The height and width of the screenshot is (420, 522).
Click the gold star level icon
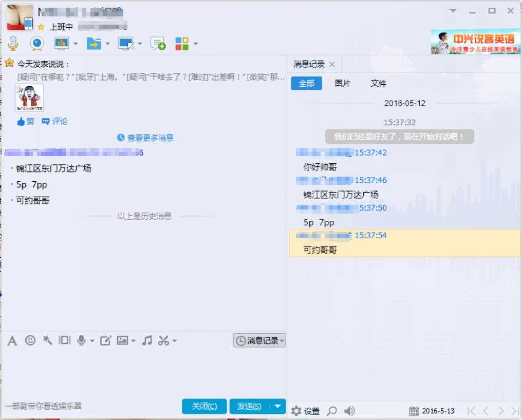[x=41, y=27]
